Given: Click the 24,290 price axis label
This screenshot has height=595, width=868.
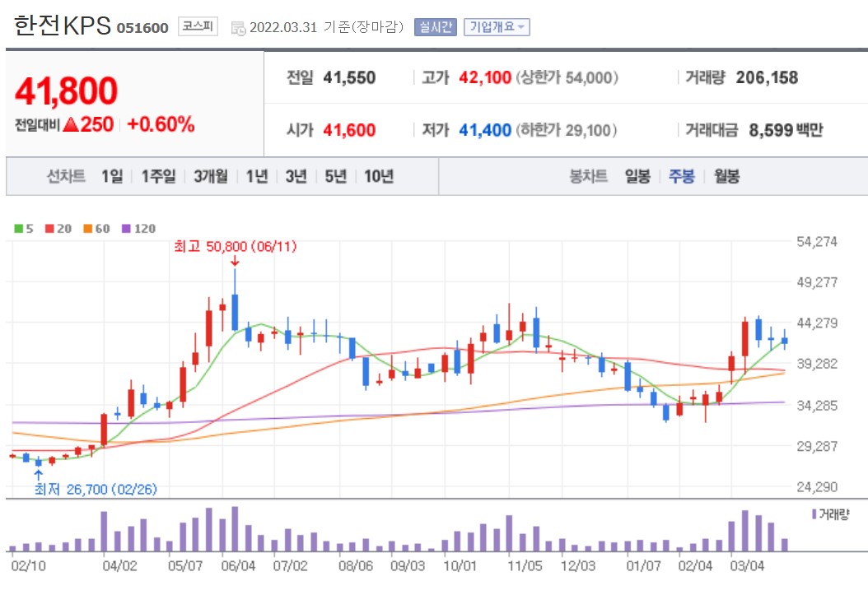Looking at the screenshot, I should (x=816, y=487).
